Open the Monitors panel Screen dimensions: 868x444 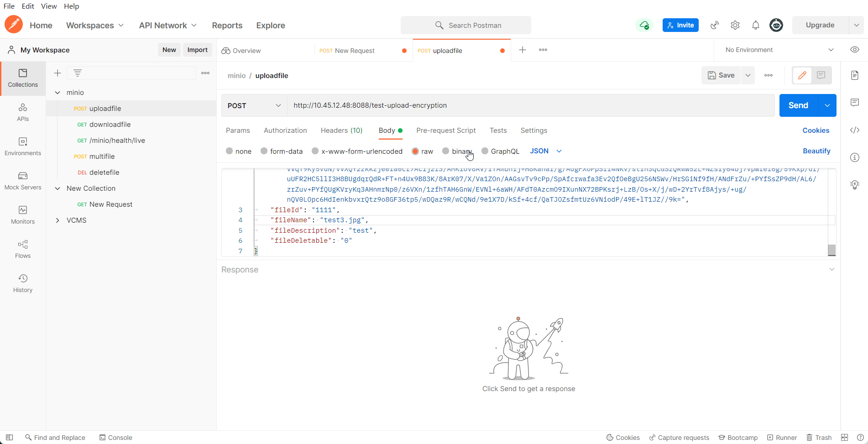point(23,214)
